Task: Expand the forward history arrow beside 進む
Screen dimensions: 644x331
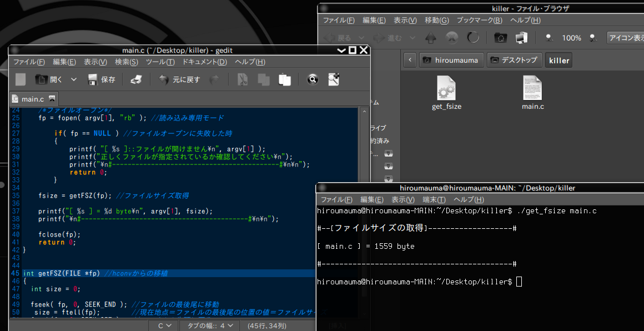Action: click(x=412, y=38)
